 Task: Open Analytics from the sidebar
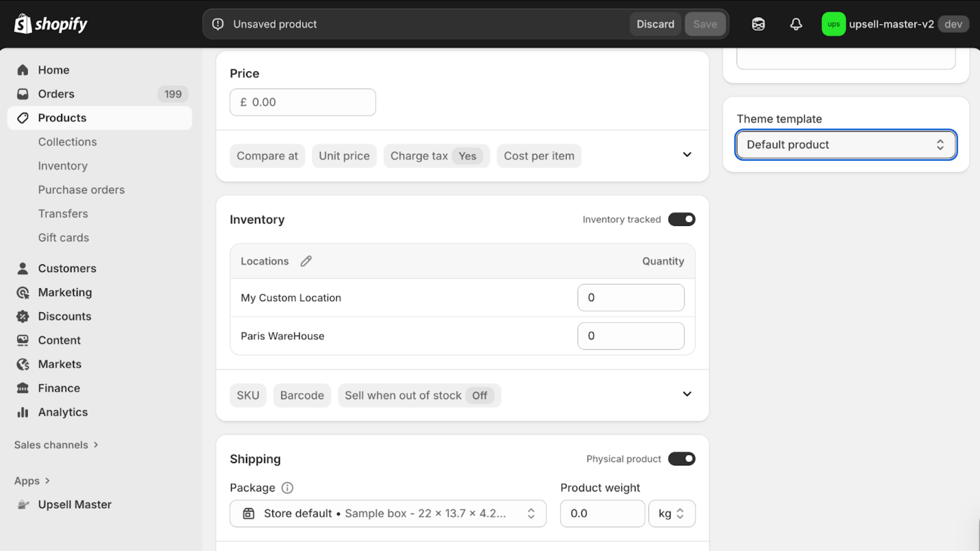63,412
